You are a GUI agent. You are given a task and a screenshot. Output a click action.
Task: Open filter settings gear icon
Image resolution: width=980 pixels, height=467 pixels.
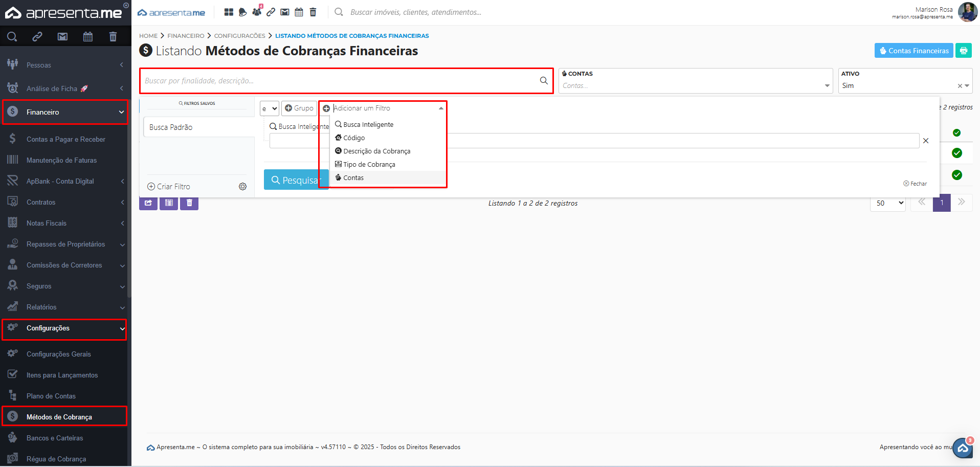(242, 187)
